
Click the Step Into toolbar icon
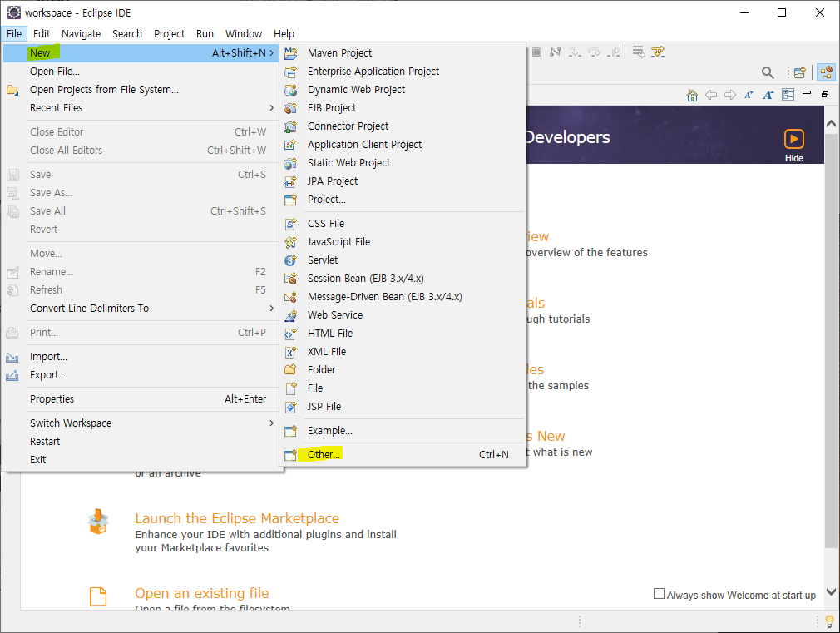point(575,52)
